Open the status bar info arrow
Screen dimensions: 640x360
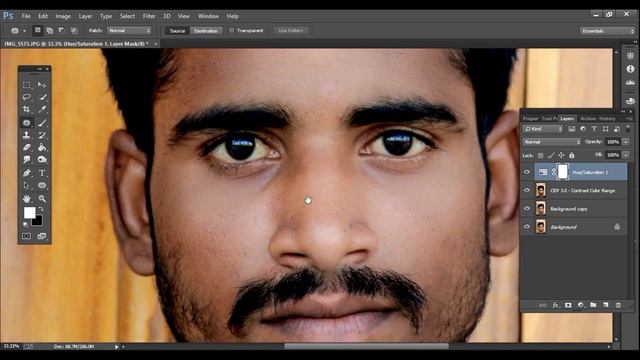pyautogui.click(x=116, y=347)
